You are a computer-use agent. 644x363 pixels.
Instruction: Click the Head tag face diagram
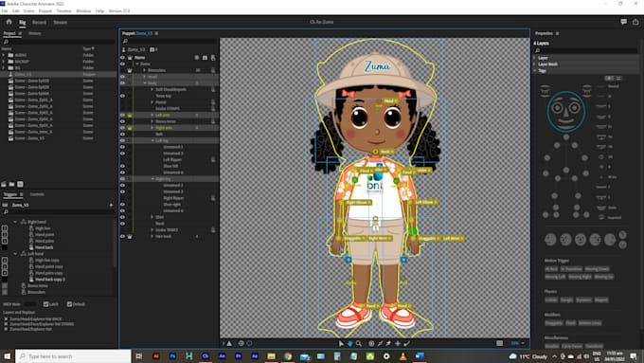coord(566,111)
